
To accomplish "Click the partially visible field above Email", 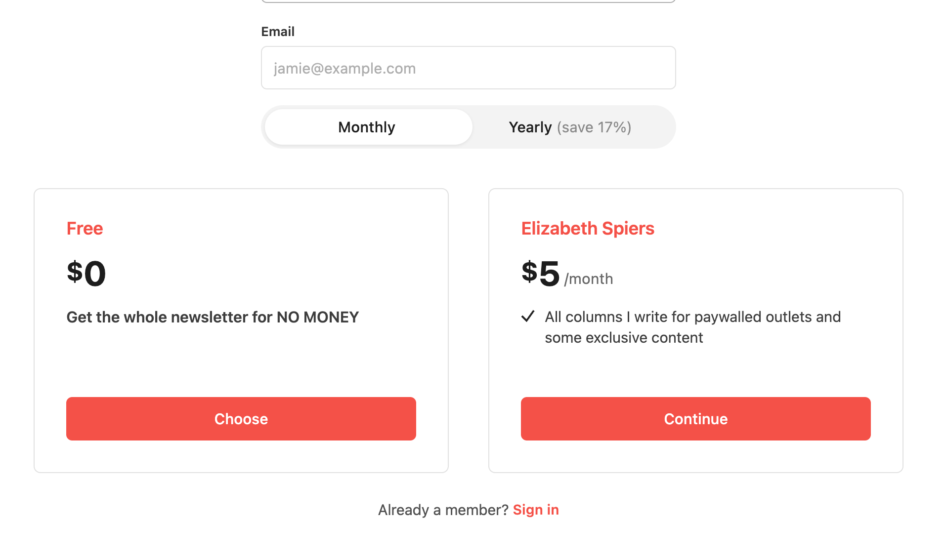I will [468, 1].
